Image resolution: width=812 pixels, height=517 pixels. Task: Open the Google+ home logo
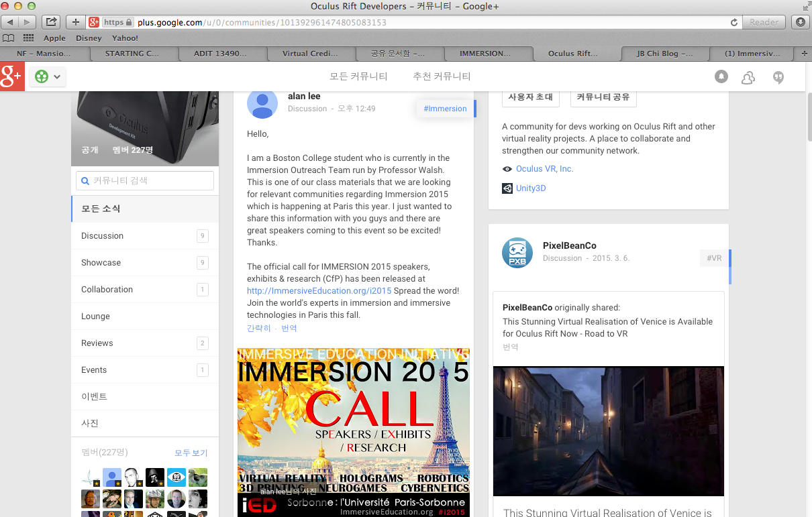coord(12,77)
